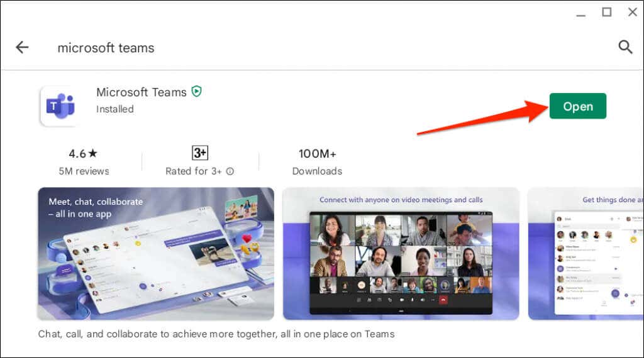Click the star next to 4.6 rating
644x358 pixels.
point(93,153)
